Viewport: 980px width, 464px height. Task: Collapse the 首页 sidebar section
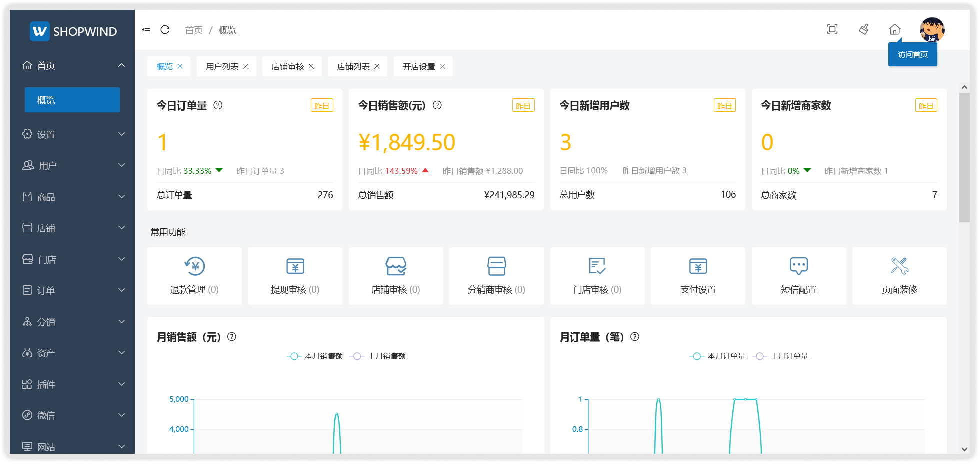point(72,65)
